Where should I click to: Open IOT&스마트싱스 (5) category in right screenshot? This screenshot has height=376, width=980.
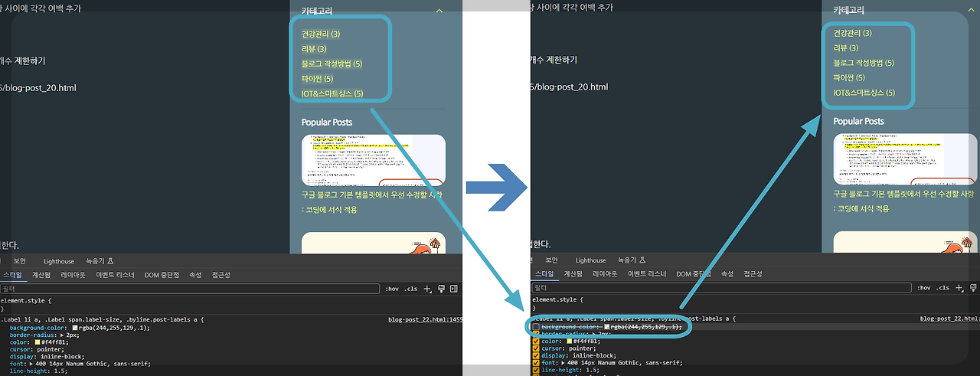(x=864, y=93)
